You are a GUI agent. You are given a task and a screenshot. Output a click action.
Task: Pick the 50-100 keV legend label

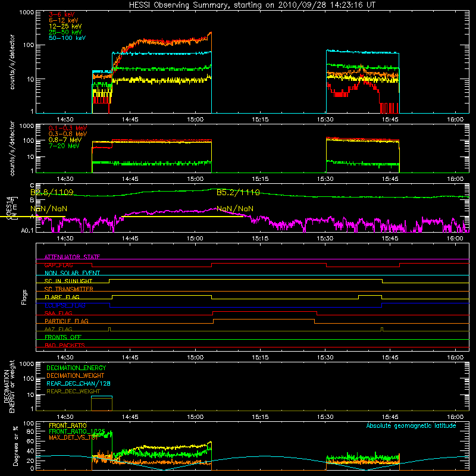tap(67, 38)
